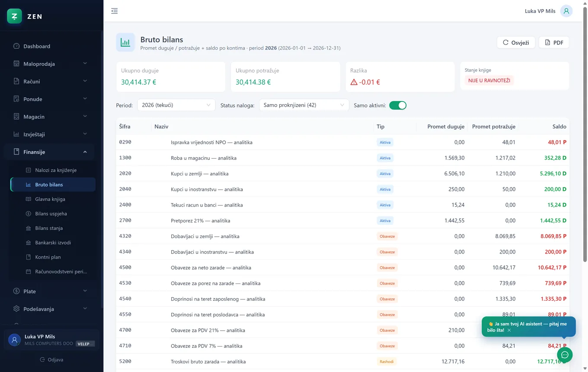This screenshot has width=588, height=372.
Task: Click the Bilans uspjeha dollar icon
Action: [x=29, y=213]
